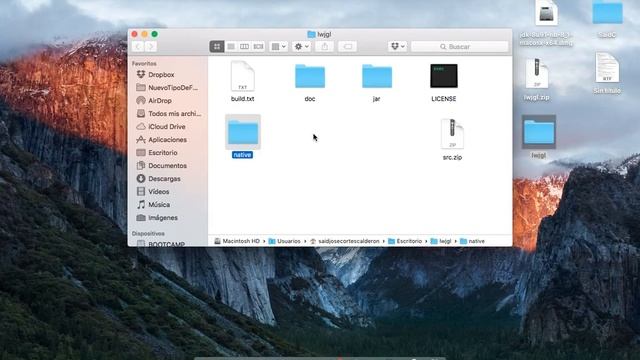The height and width of the screenshot is (360, 640).
Task: Open AirDrop in the sidebar
Action: [x=160, y=101]
